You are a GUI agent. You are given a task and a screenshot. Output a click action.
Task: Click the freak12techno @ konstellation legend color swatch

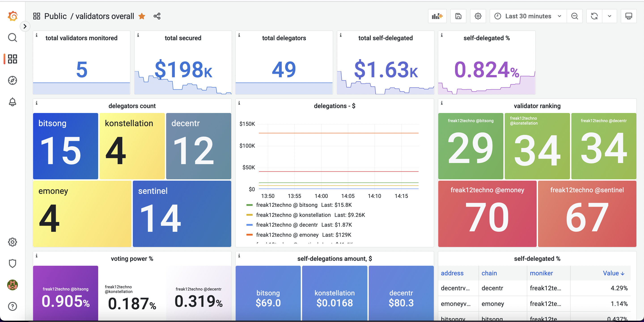[249, 215]
